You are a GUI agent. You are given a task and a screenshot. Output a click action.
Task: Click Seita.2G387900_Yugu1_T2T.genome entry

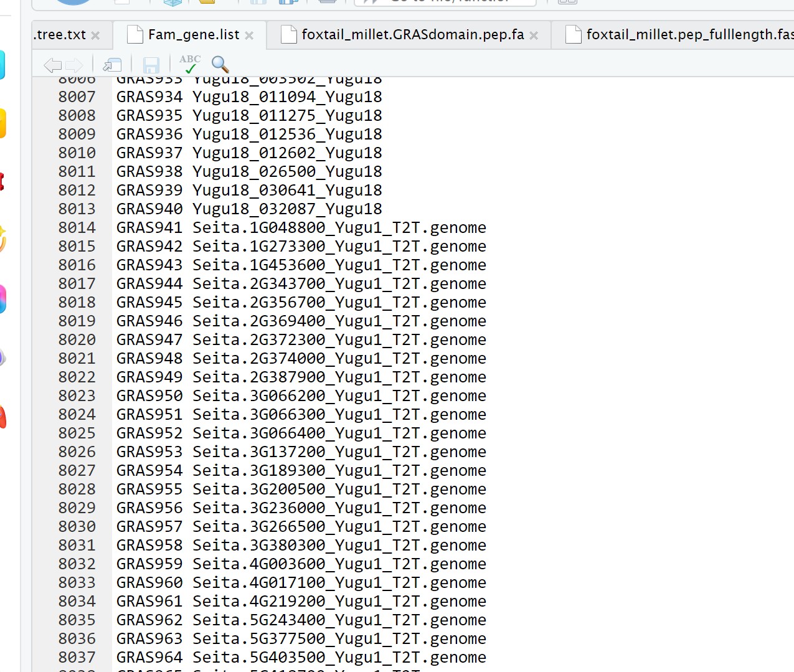(x=339, y=377)
